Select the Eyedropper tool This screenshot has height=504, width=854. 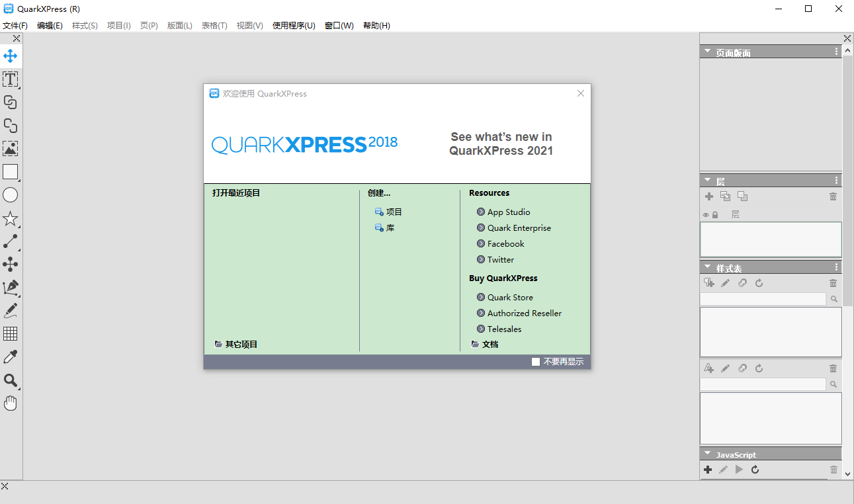point(10,357)
